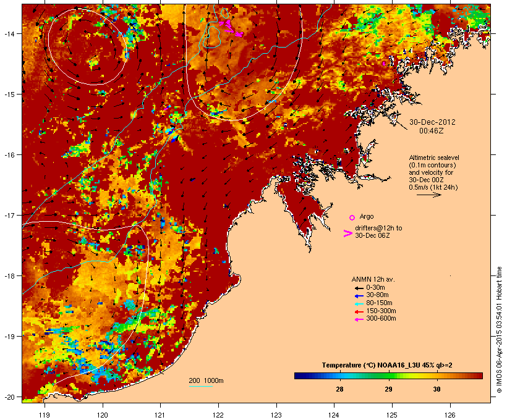Viewport: 507px width, 420px height.
Task: Click the '30-Dec-2012' date text
Action: 432,122
